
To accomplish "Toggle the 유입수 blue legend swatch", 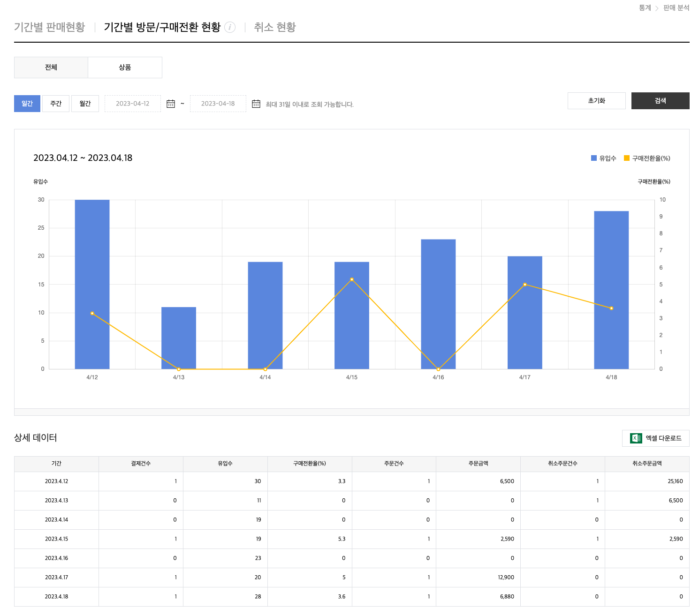I will pyautogui.click(x=594, y=158).
